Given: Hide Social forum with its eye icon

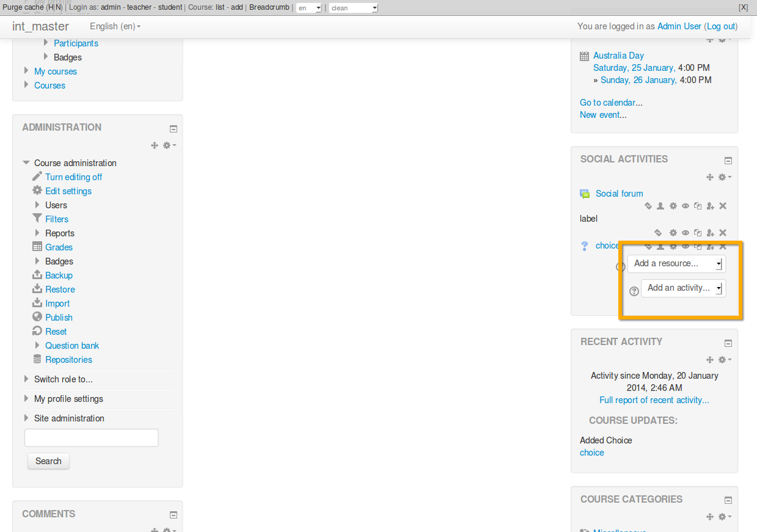Looking at the screenshot, I should click(x=686, y=206).
